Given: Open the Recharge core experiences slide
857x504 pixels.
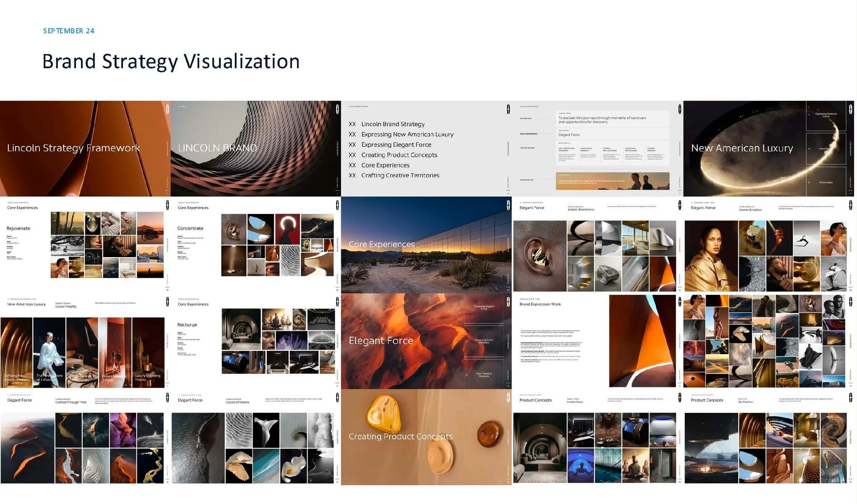Looking at the screenshot, I should (x=256, y=341).
